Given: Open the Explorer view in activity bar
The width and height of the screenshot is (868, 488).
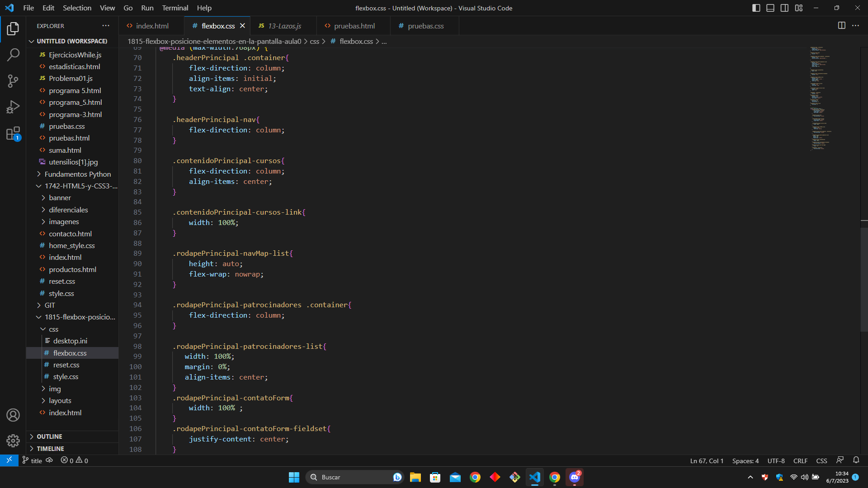Looking at the screenshot, I should point(13,29).
